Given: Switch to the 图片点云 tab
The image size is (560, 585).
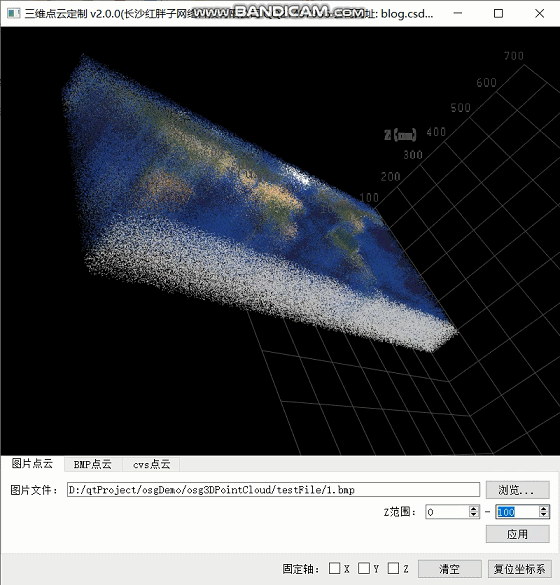Looking at the screenshot, I should pyautogui.click(x=32, y=464).
